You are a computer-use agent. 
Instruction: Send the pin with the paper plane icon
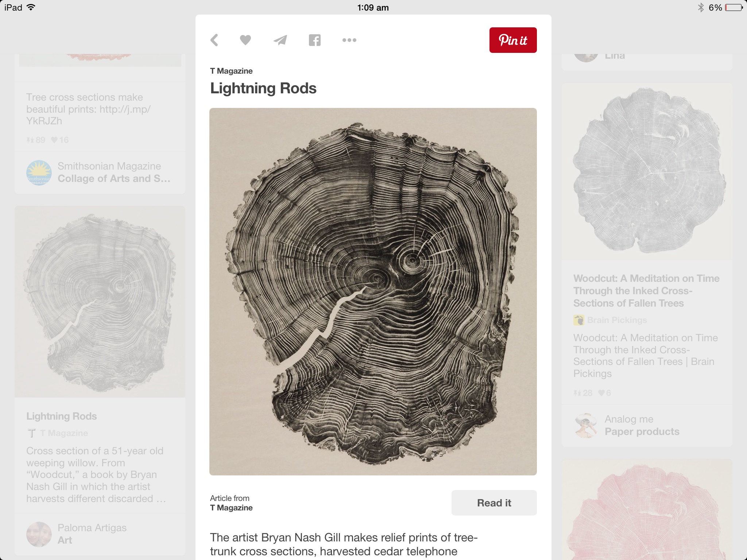pyautogui.click(x=280, y=40)
